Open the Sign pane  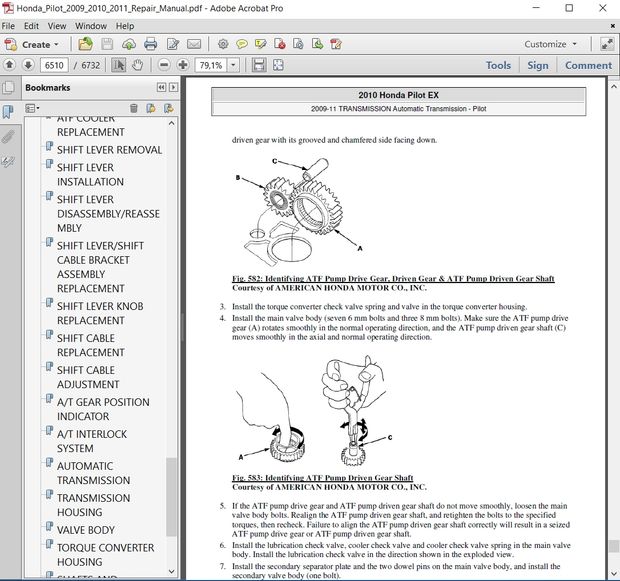538,65
